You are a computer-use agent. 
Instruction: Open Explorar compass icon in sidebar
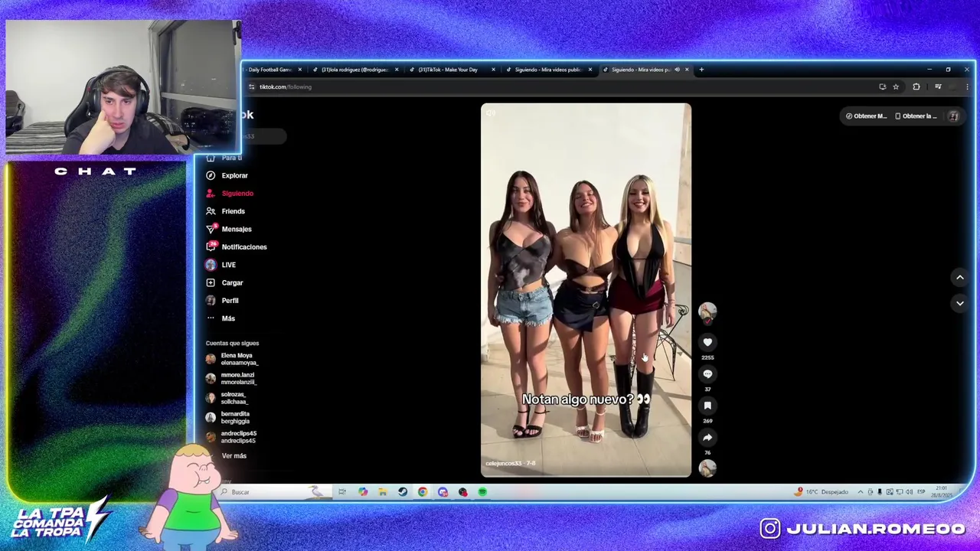click(211, 175)
